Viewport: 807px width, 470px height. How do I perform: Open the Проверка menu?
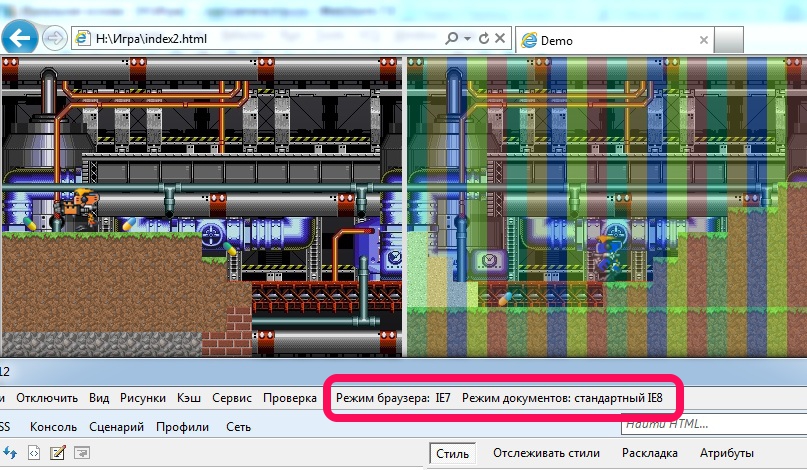[x=290, y=398]
